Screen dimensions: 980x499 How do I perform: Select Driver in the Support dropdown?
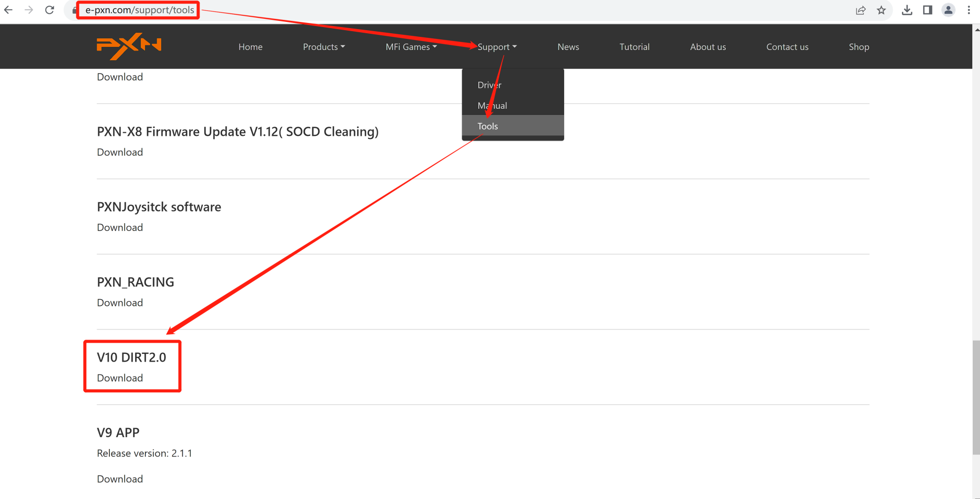[x=513, y=85]
